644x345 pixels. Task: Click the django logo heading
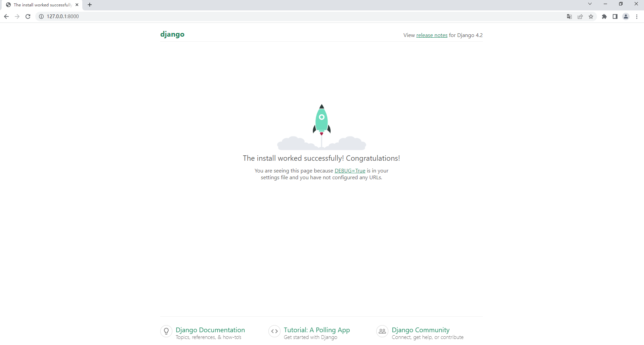point(172,34)
